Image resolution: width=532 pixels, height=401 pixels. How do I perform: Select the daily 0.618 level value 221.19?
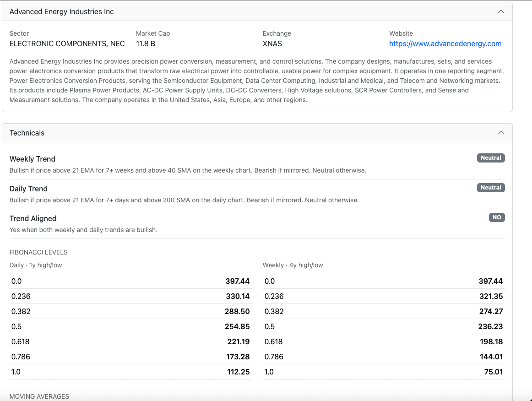239,341
